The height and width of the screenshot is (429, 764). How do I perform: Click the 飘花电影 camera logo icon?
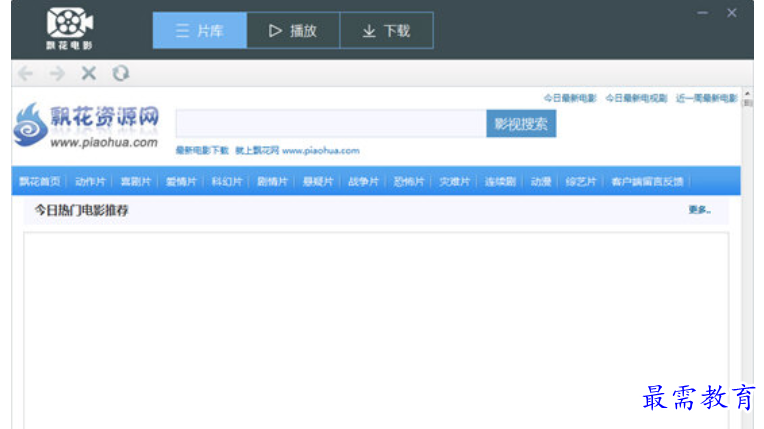click(x=70, y=23)
